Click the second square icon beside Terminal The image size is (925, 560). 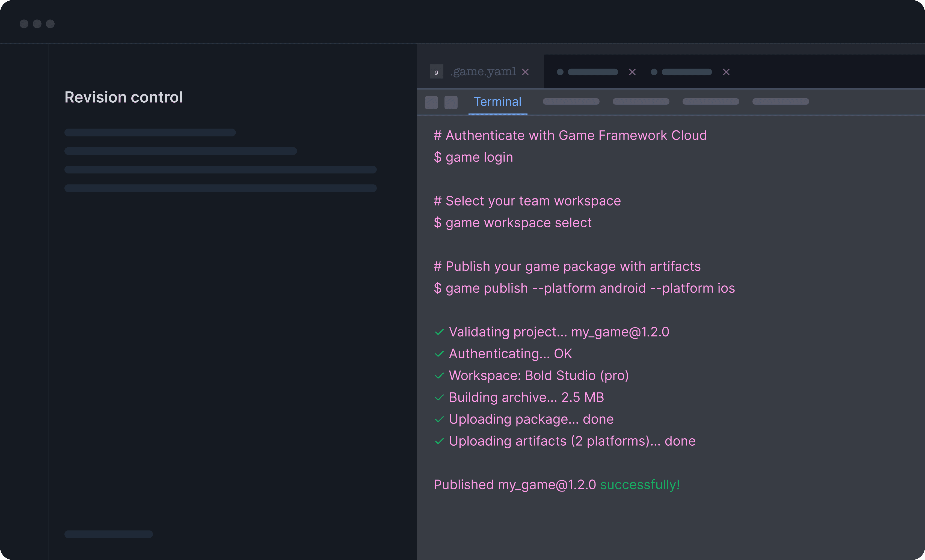click(x=450, y=102)
